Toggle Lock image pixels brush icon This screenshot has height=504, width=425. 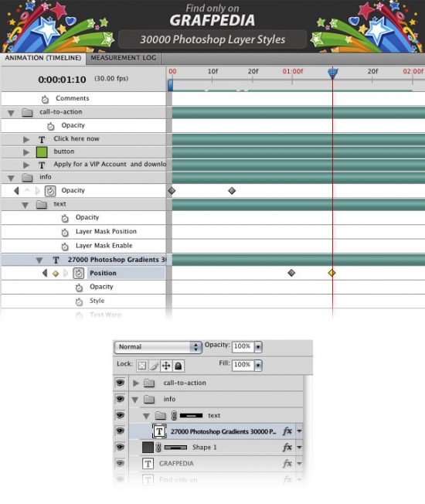coord(155,366)
